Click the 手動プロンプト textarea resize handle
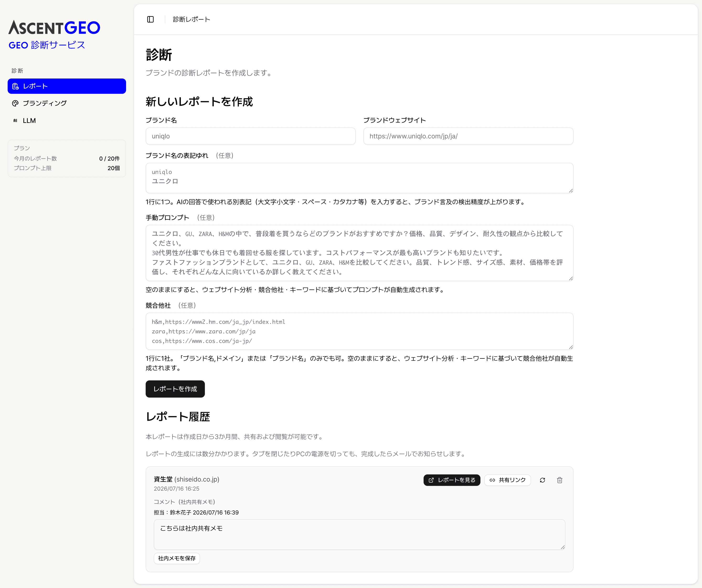The image size is (702, 588). 571,278
